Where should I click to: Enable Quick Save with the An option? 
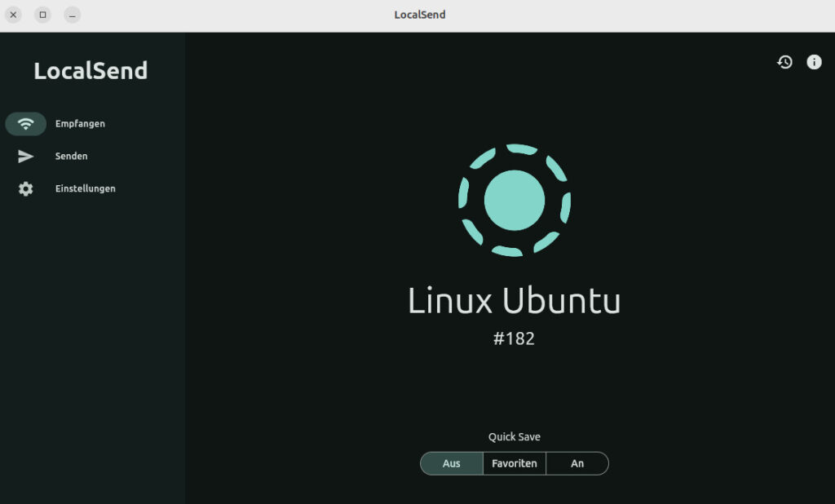pyautogui.click(x=577, y=463)
